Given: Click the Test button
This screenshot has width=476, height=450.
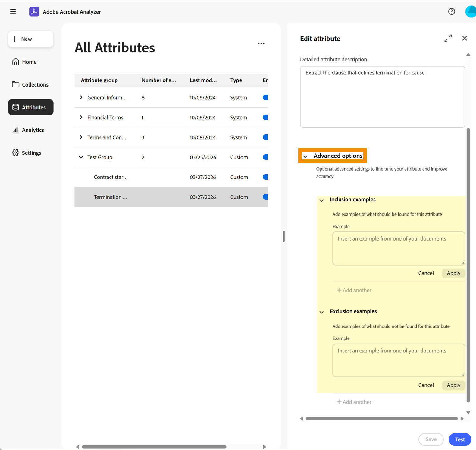Looking at the screenshot, I should pos(460,439).
